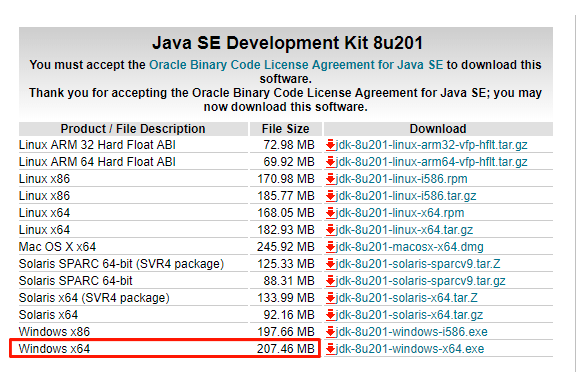Click the 197.66 MB file size
This screenshot has width=576, height=374.
tap(286, 332)
